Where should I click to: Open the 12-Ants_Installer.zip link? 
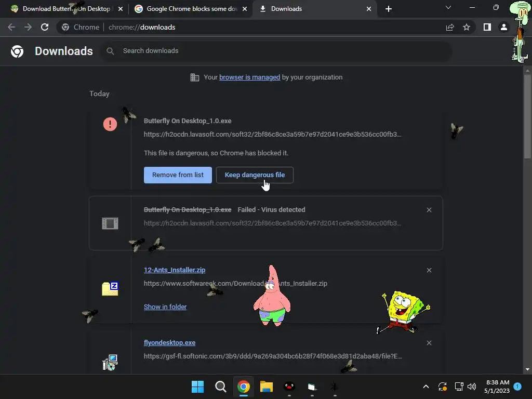[175, 270]
